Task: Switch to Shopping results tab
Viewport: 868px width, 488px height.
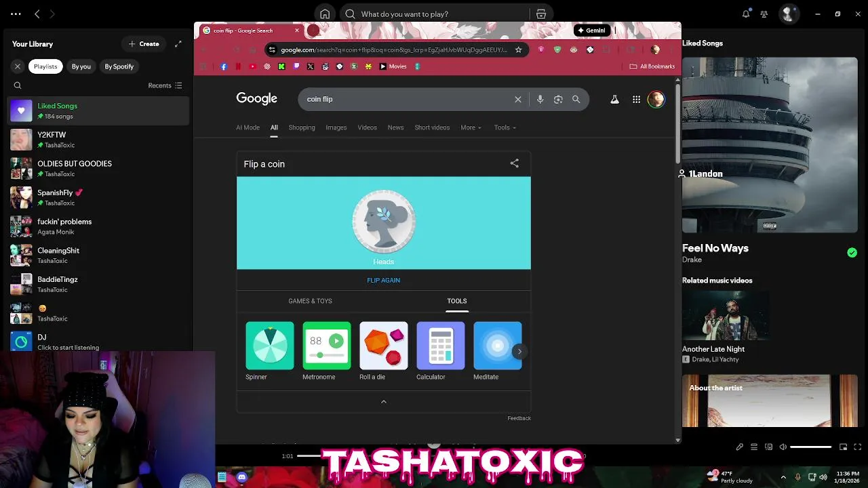Action: (302, 127)
